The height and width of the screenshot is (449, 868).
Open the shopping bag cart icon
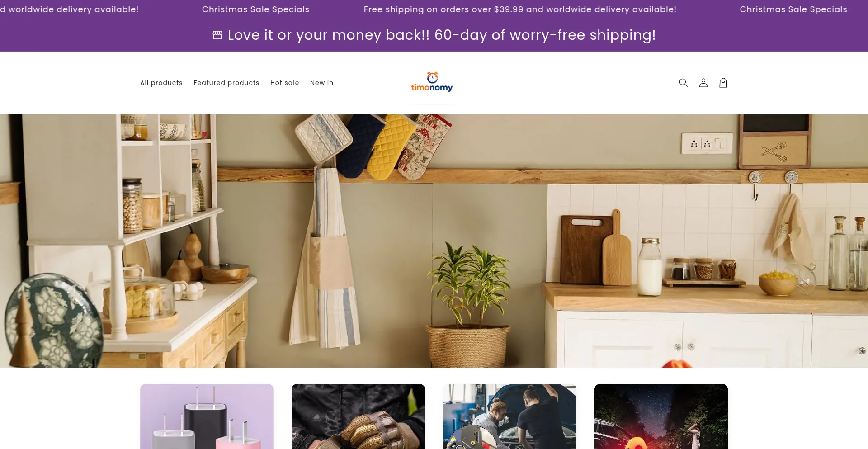(x=723, y=83)
